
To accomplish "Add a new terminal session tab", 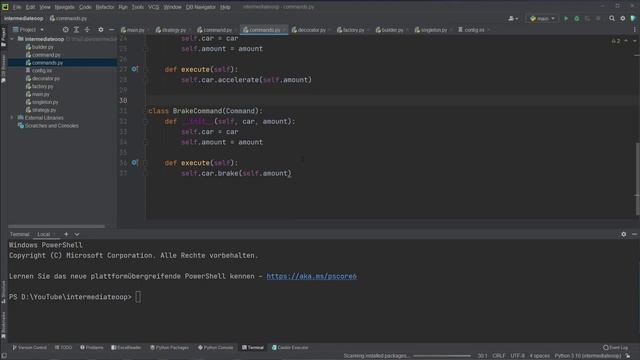I will click(66, 234).
